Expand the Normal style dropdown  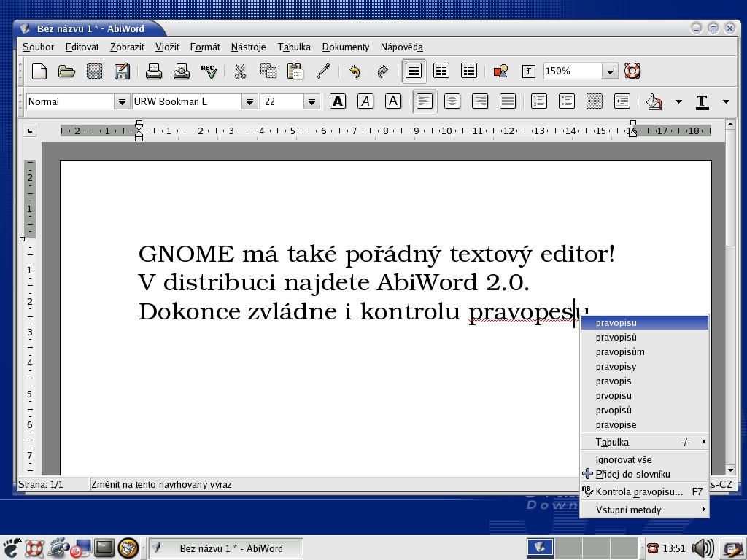click(x=122, y=102)
